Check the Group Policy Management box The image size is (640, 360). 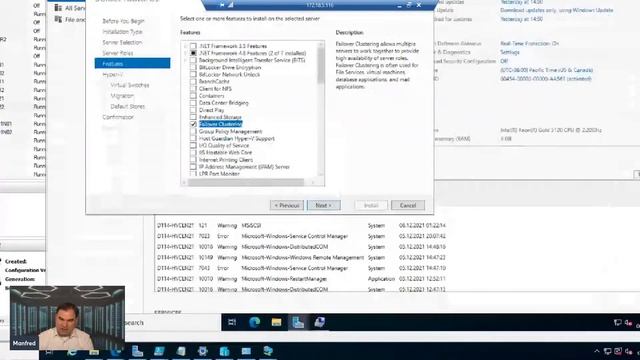(193, 131)
